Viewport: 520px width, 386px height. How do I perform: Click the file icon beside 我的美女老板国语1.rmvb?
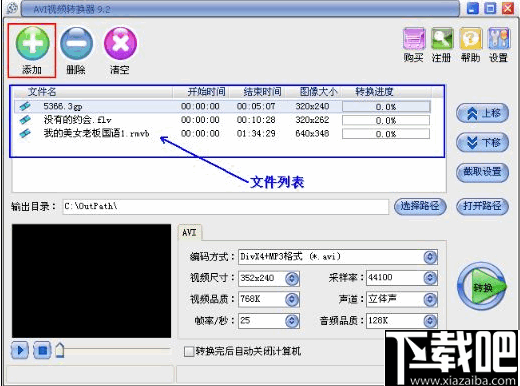click(x=25, y=133)
